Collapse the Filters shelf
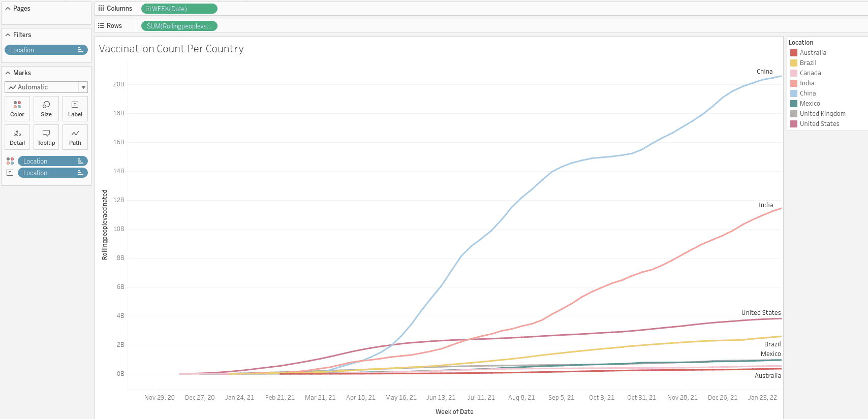 (x=8, y=35)
